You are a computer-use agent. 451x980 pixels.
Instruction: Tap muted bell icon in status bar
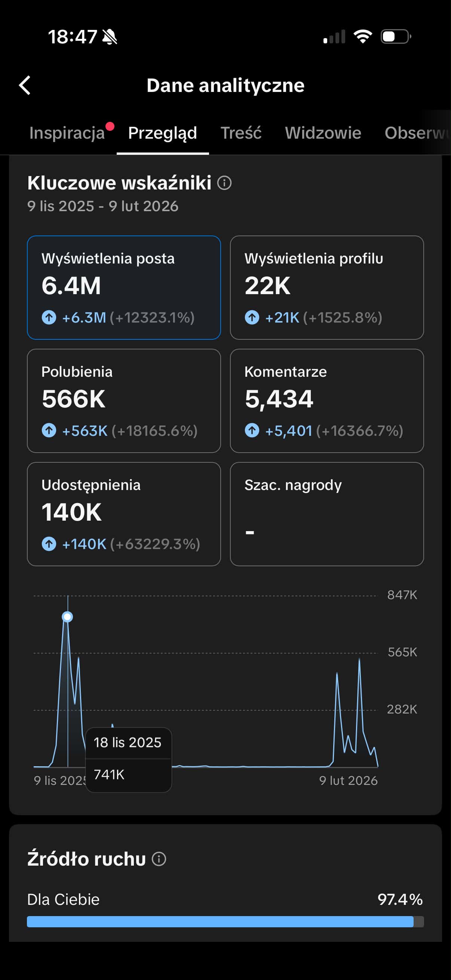click(110, 37)
